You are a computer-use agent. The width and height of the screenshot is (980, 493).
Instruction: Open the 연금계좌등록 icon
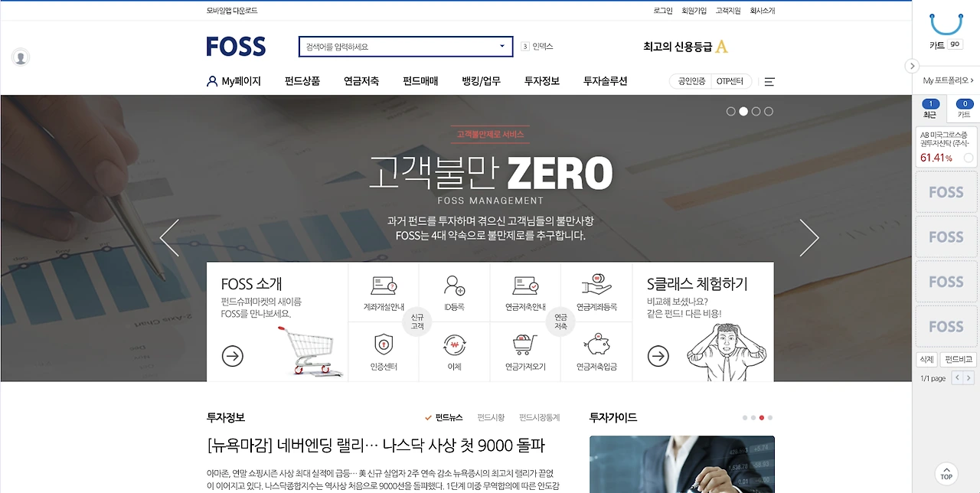pyautogui.click(x=596, y=286)
